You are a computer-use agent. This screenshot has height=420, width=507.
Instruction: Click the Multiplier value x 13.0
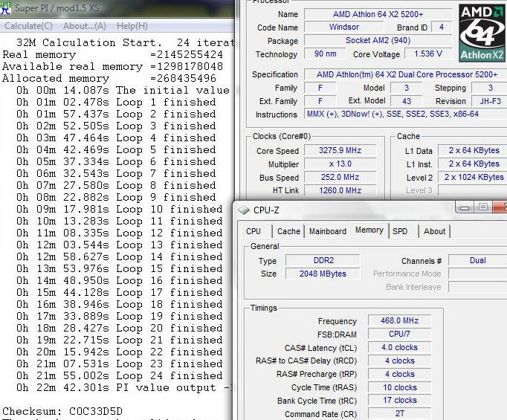click(340, 164)
